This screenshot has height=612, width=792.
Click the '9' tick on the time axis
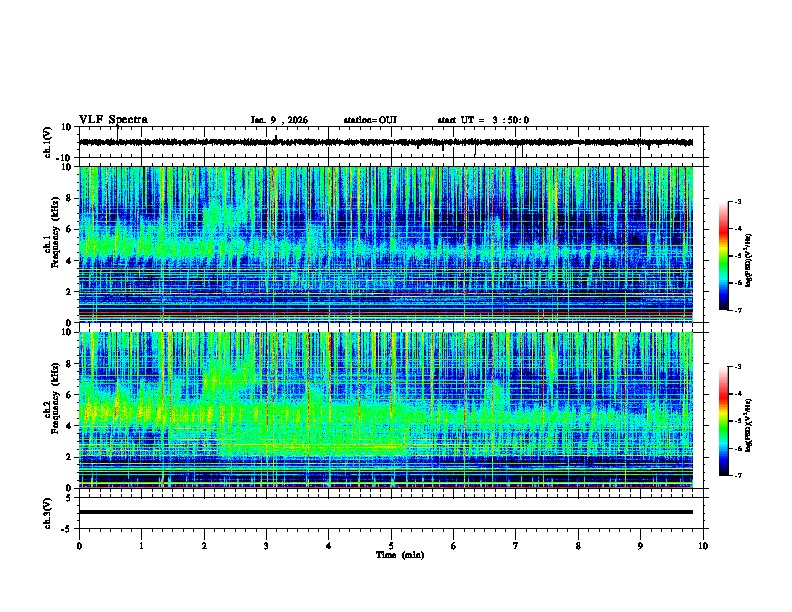640,546
